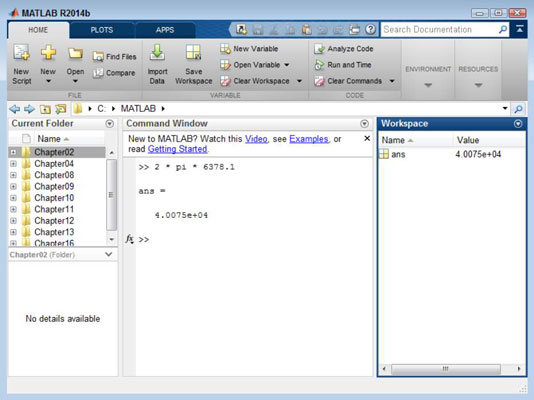The width and height of the screenshot is (534, 400).
Task: Open a file via Open icon
Action: (75, 53)
